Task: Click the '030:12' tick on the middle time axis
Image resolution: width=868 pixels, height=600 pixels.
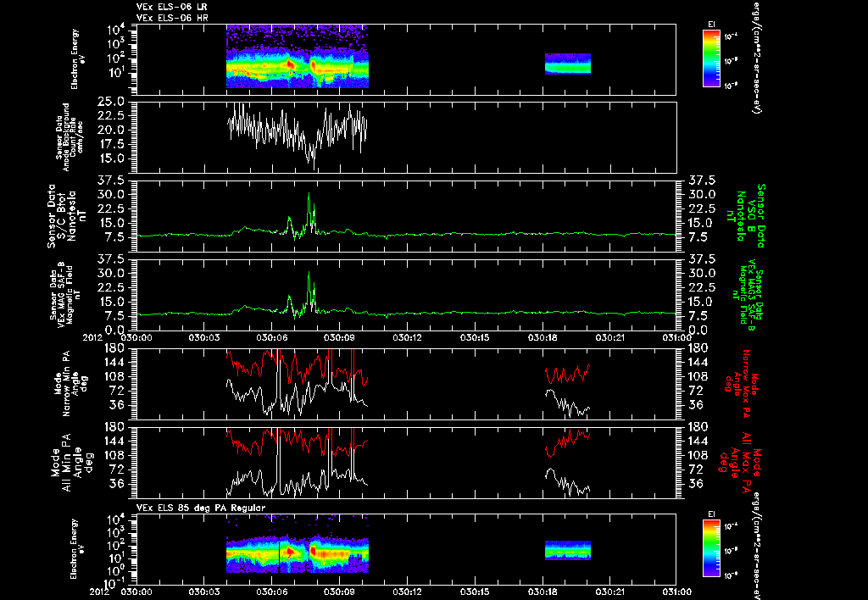Action: (x=408, y=337)
